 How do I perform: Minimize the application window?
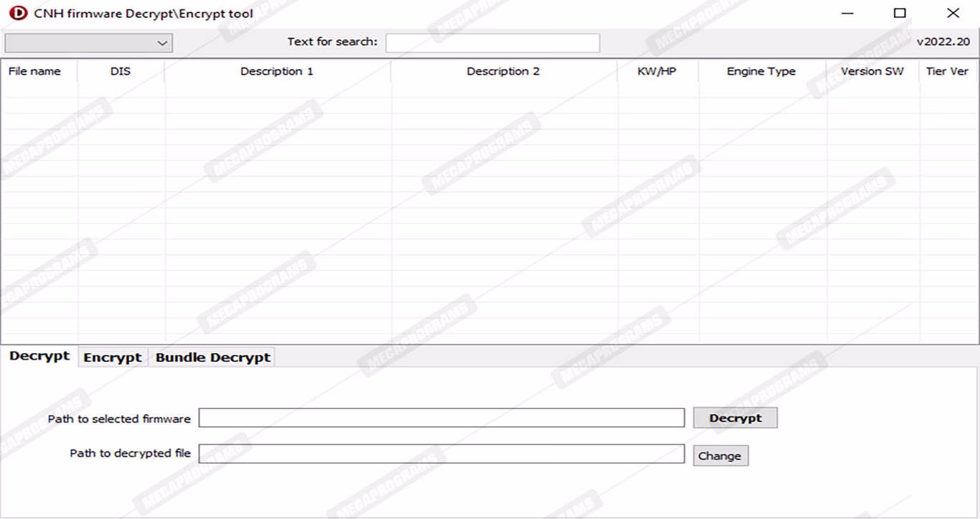click(848, 13)
